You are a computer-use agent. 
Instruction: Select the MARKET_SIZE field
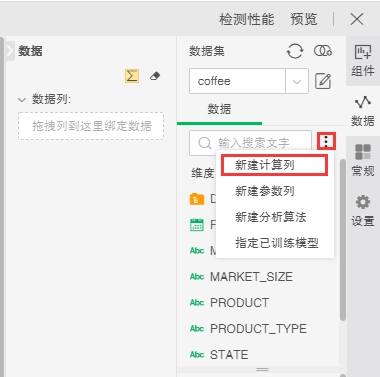point(251,277)
